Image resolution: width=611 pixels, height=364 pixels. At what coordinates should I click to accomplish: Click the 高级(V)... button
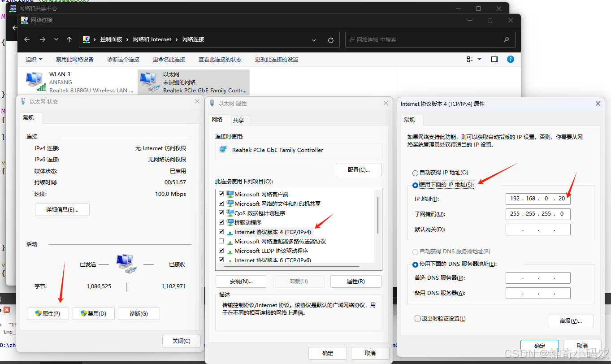coord(571,321)
